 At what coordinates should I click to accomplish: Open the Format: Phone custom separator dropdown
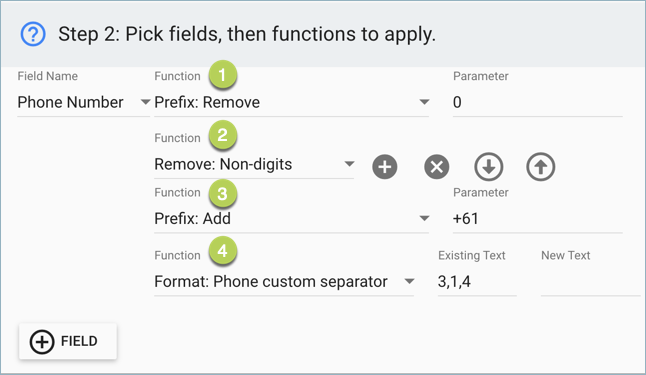point(284,281)
